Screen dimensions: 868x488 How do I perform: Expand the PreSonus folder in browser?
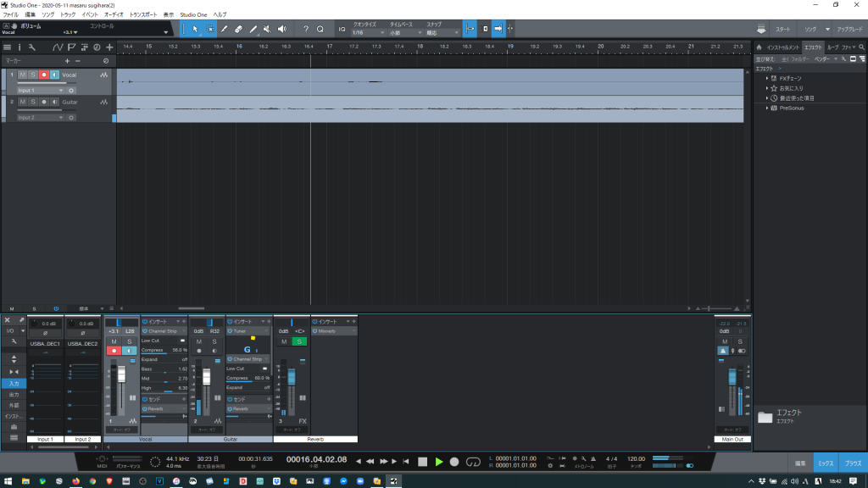(767, 108)
